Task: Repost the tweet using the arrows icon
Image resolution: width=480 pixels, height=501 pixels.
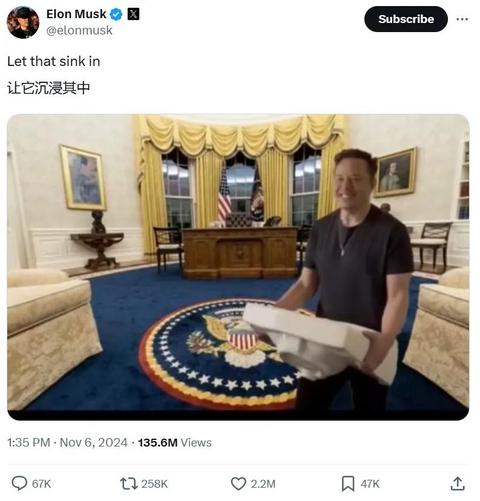Action: tap(129, 484)
